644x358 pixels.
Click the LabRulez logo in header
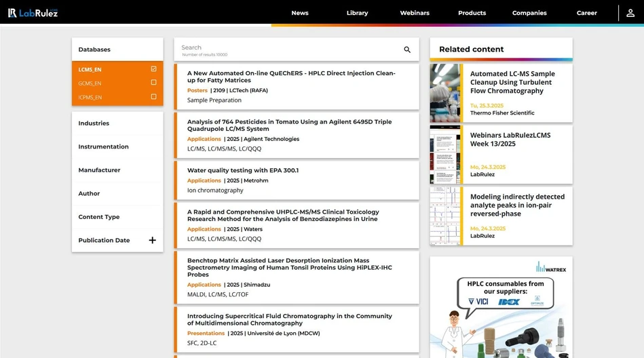33,13
